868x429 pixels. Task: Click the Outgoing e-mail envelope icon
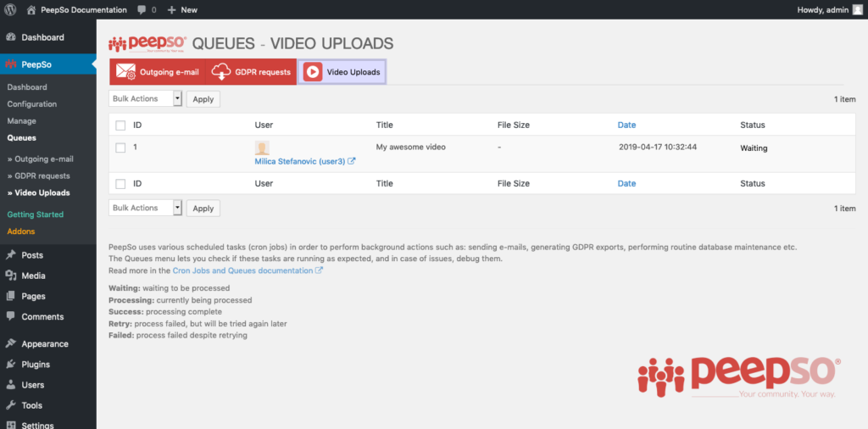click(125, 72)
